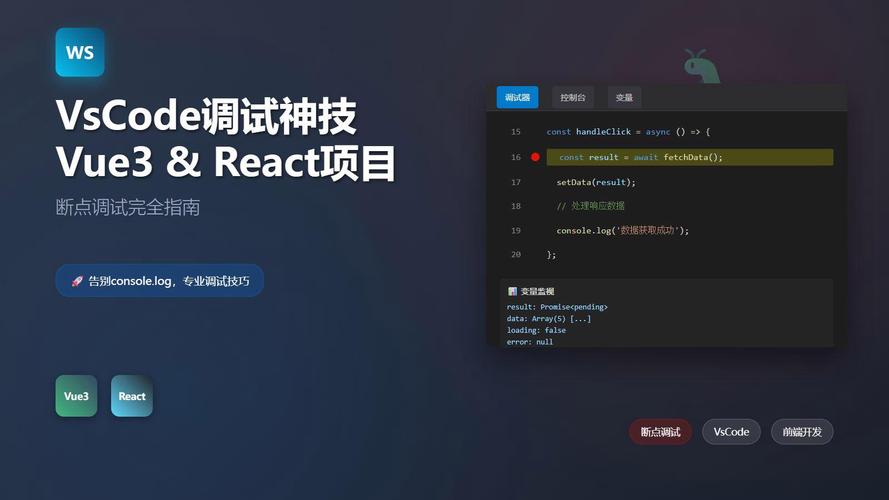Click the VsCode调试神技 title
Viewport: 889px width, 500px height.
tap(206, 116)
